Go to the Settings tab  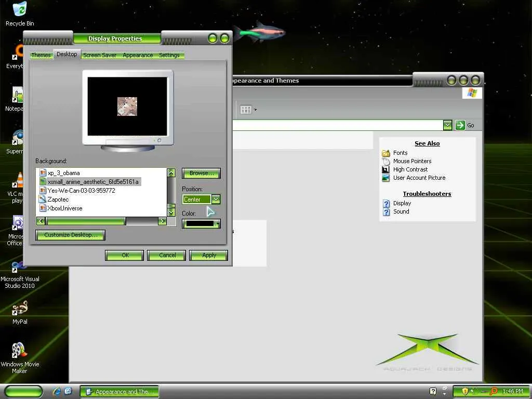tap(169, 55)
